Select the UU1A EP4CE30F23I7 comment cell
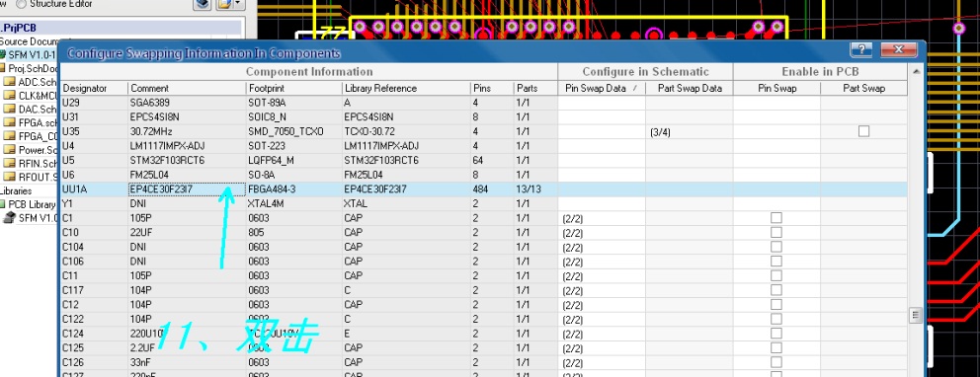The width and height of the screenshot is (980, 377). coord(187,189)
